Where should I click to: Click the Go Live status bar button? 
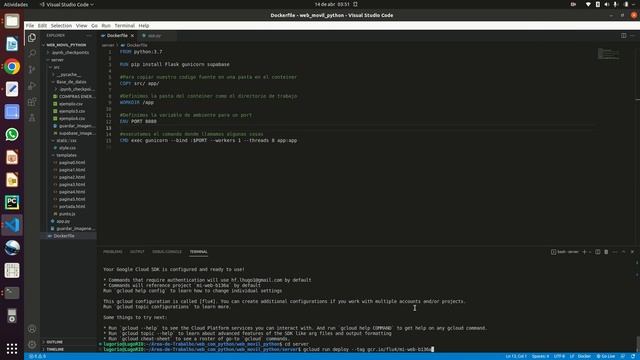606,356
